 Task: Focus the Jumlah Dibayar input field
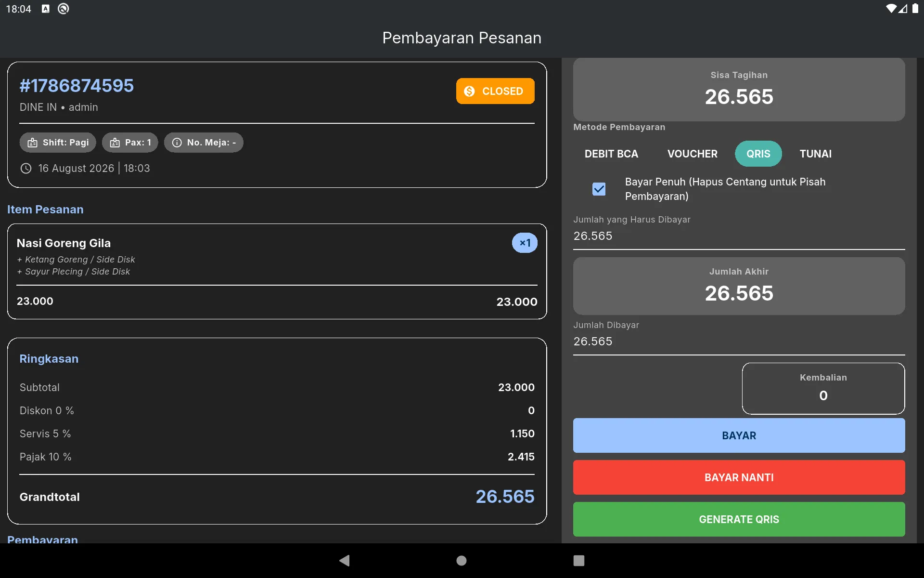tap(739, 337)
